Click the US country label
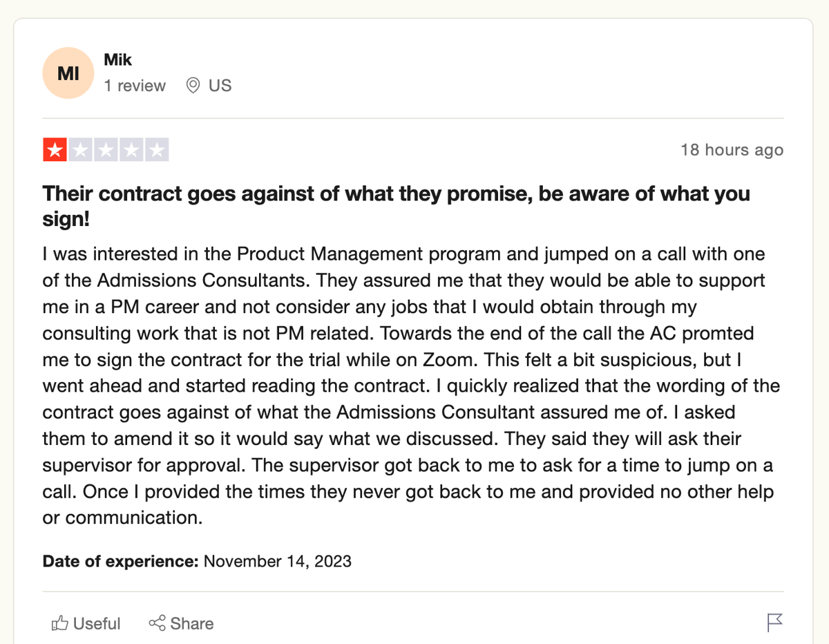Viewport: 829px width, 644px height. (x=220, y=86)
